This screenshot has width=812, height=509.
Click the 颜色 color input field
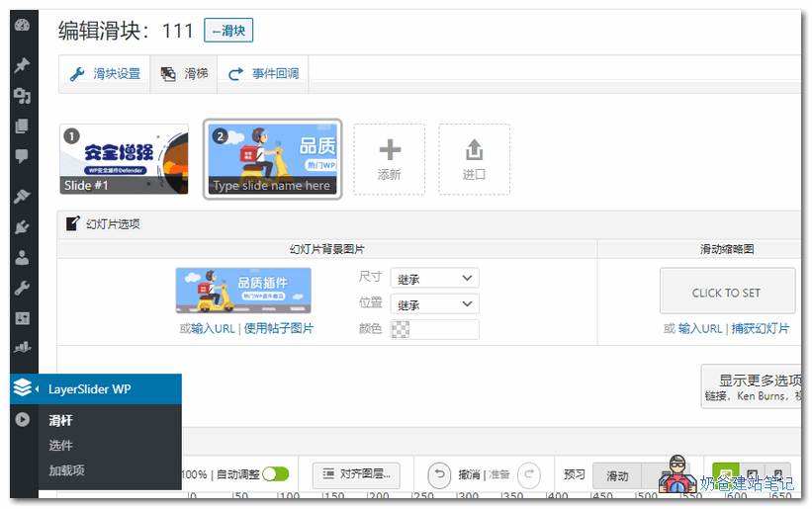point(434,329)
